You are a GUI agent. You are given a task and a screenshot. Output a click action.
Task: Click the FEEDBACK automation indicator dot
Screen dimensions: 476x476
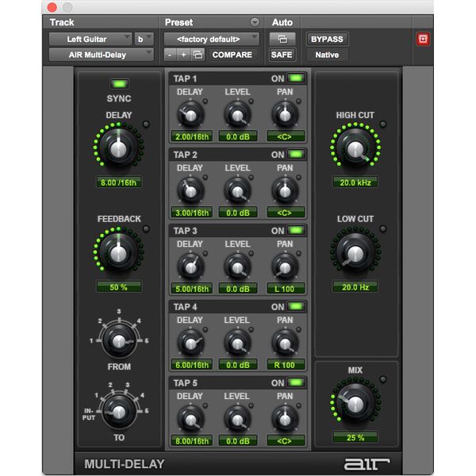pyautogui.click(x=146, y=228)
